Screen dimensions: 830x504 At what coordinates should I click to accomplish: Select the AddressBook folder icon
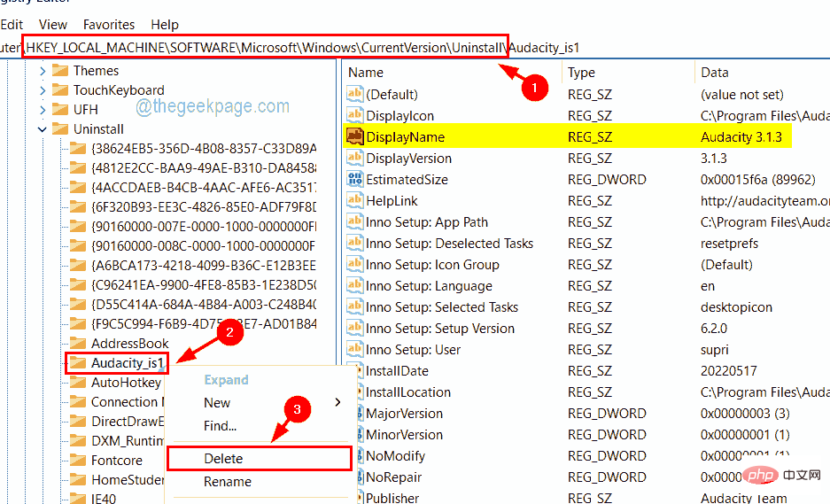coord(78,343)
